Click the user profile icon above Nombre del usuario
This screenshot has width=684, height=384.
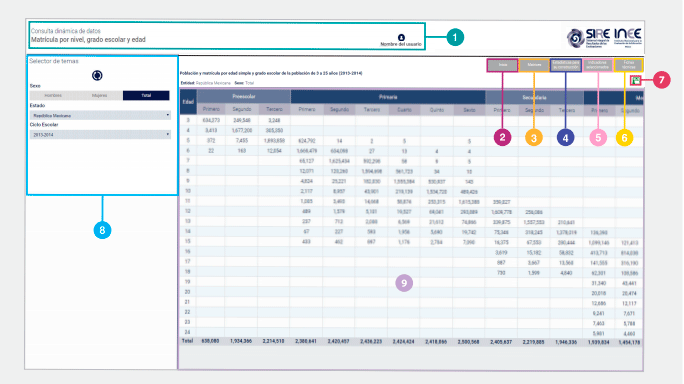coord(401,37)
